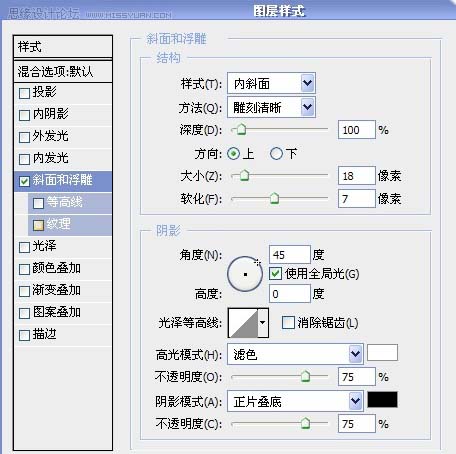The height and width of the screenshot is (454, 456).
Task: Click the white highlight color swatch
Action: point(382,353)
